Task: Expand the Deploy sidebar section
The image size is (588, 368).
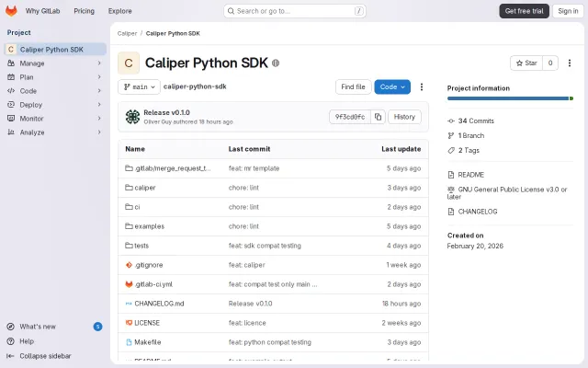Action: [55, 105]
